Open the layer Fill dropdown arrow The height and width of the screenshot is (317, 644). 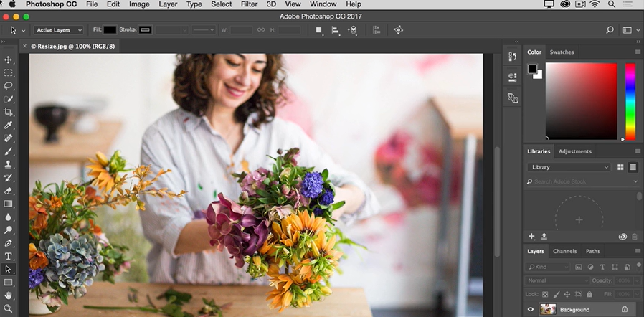[637, 295]
